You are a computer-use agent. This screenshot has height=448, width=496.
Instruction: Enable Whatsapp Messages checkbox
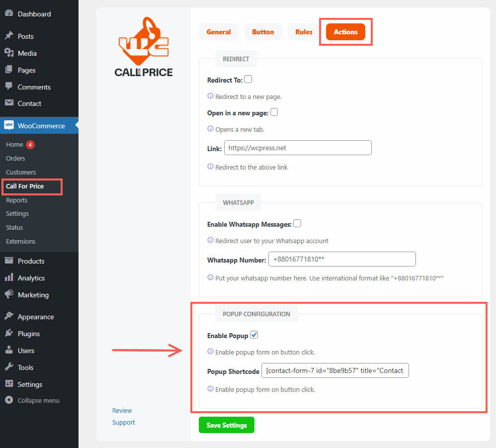coord(297,224)
